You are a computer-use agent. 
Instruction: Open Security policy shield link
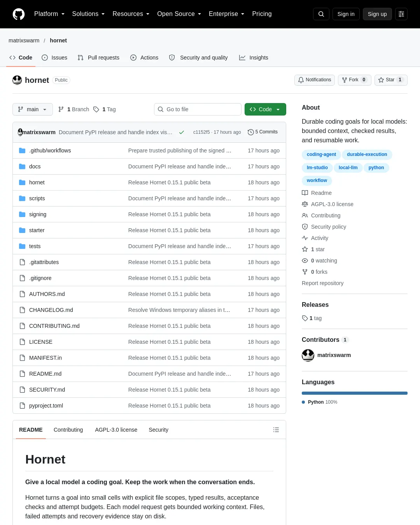324,227
